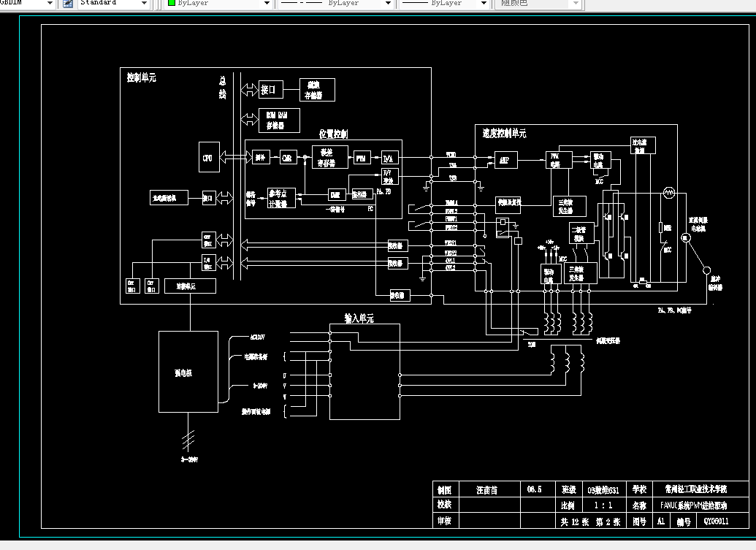Select the sheet size A1 cell
Image resolution: width=756 pixels, height=550 pixels.
pyautogui.click(x=660, y=521)
